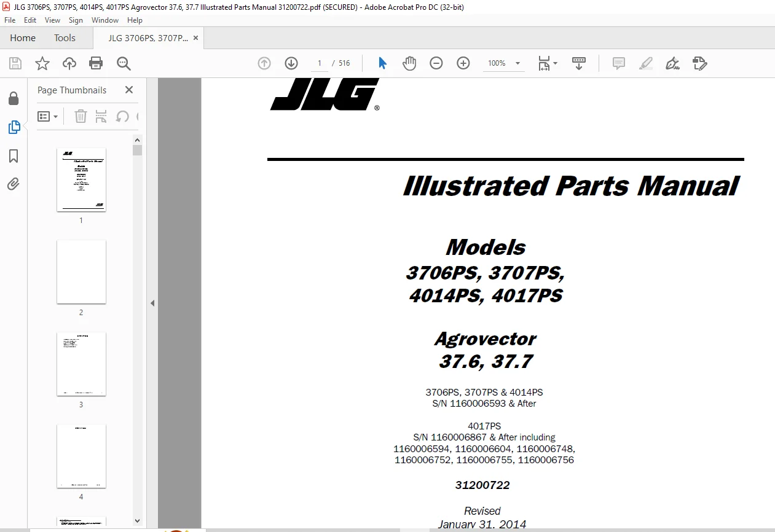Select the Highlight text tool
Viewport: 775px width, 532px height.
(x=646, y=63)
